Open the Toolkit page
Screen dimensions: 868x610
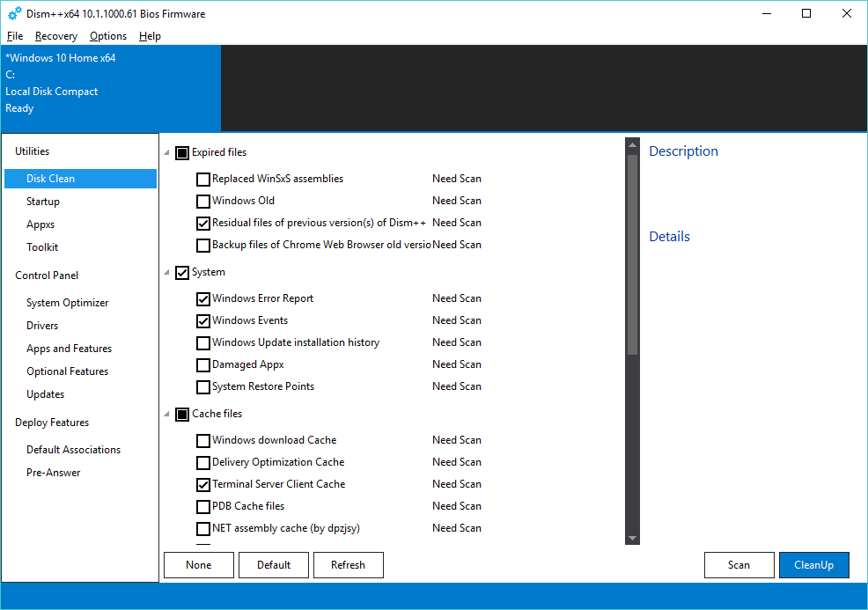point(42,246)
